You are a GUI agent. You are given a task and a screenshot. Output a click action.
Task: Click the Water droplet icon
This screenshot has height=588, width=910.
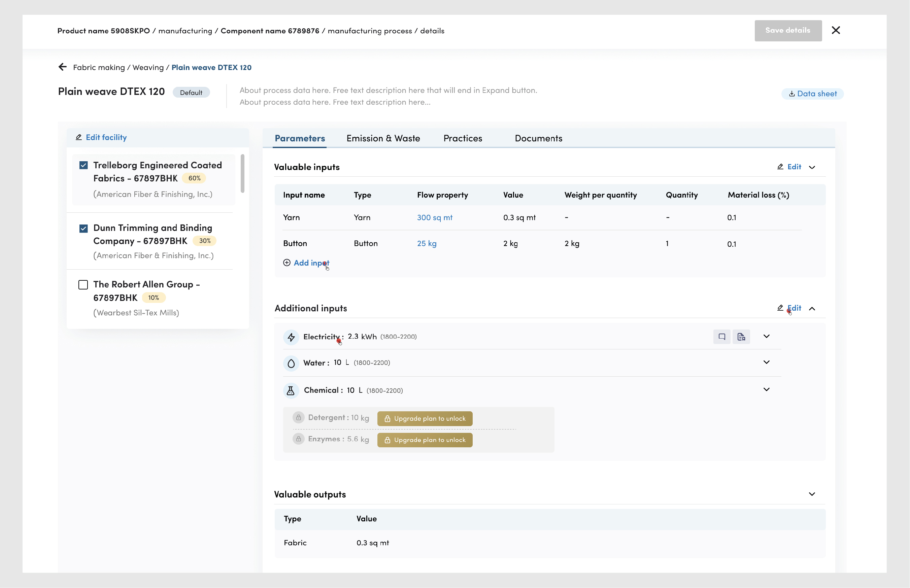coord(291,363)
